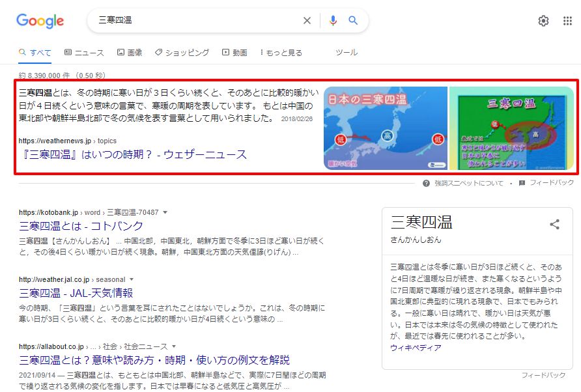
Task: Click the blue magnifier search button
Action: (353, 21)
